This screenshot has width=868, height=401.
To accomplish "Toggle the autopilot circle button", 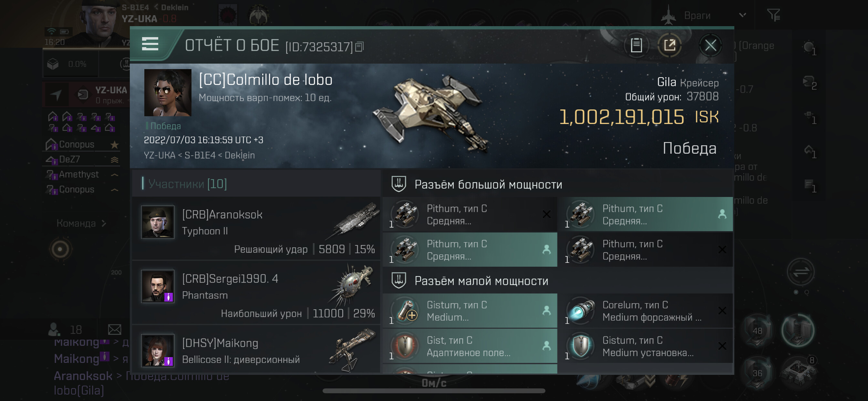I will tap(60, 249).
